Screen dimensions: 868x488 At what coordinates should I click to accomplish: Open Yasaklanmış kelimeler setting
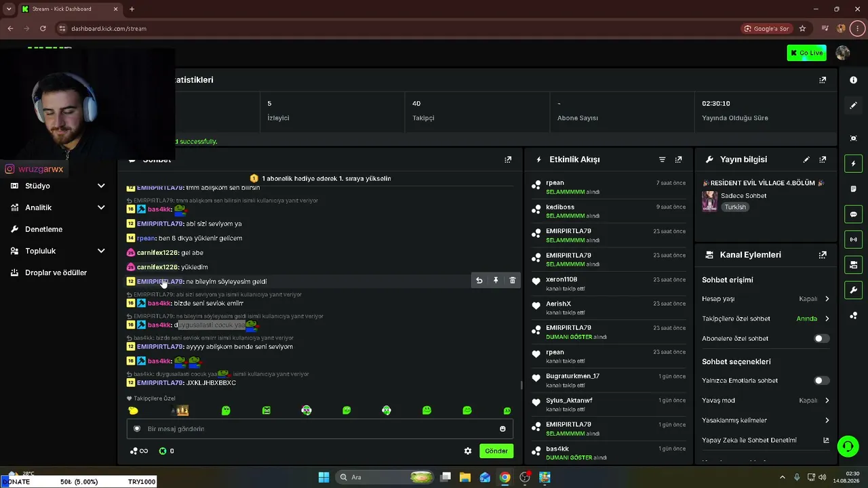766,420
